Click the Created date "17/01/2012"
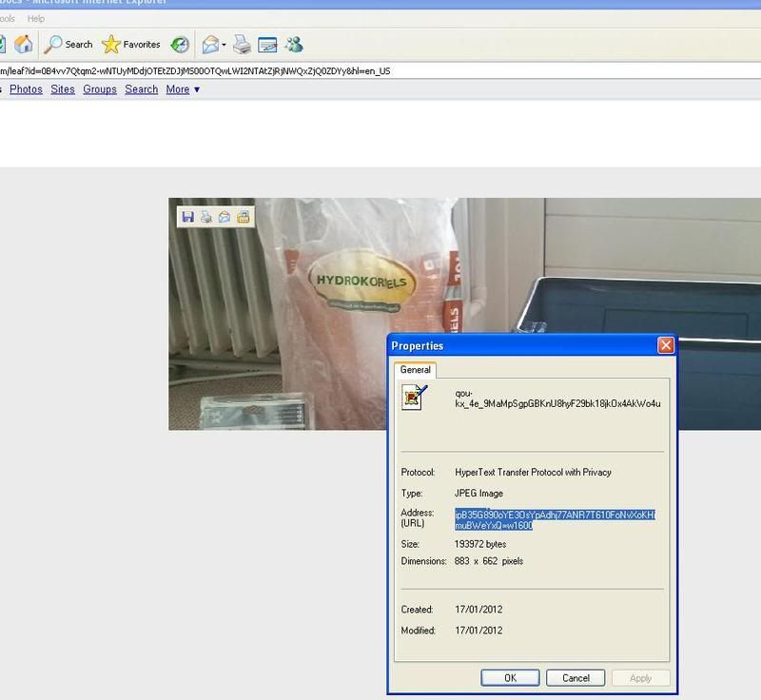Screen dimensions: 761x700 point(478,610)
